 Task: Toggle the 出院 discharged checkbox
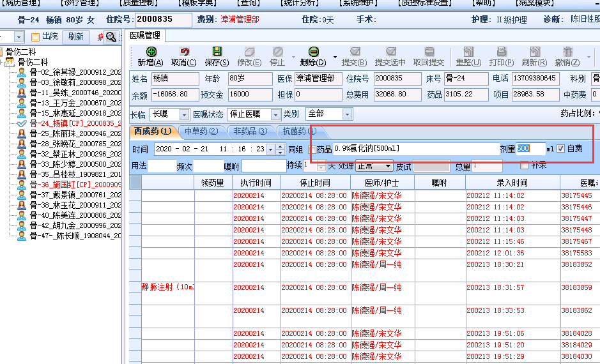(x=35, y=37)
